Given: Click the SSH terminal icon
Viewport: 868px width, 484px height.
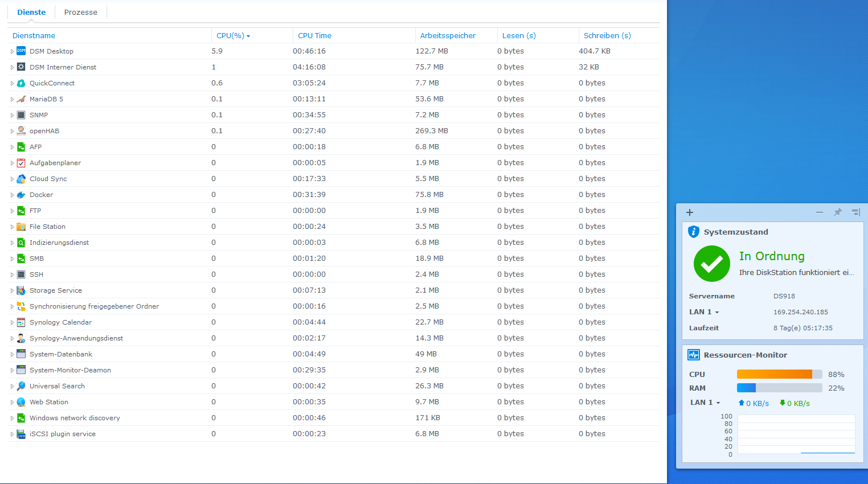Looking at the screenshot, I should click(x=21, y=274).
